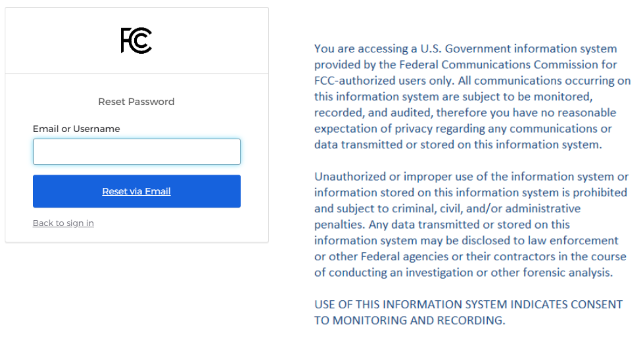Screen dimensions: 644x341
Task: Click the phrase "recorded, and audited"
Action: (374, 113)
